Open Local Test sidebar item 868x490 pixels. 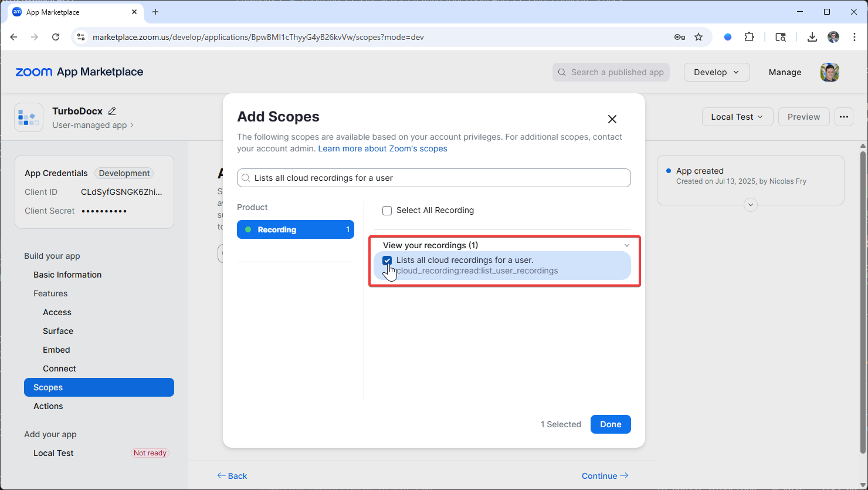point(53,453)
